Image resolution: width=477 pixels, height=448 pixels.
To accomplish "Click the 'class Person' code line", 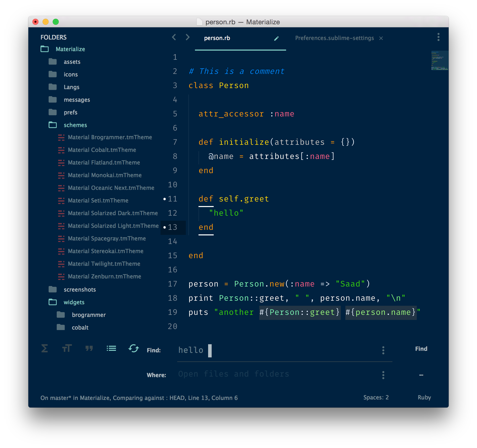I will [219, 86].
